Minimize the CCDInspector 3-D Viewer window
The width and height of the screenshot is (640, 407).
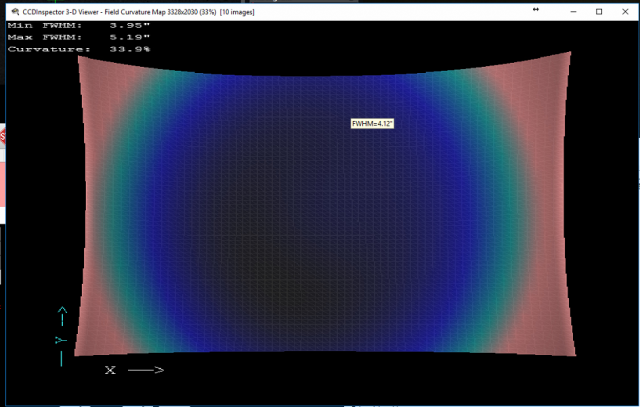pyautogui.click(x=573, y=12)
